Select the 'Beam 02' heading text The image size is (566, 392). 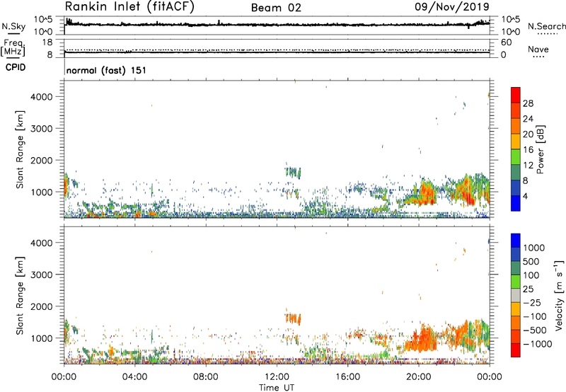(x=276, y=8)
